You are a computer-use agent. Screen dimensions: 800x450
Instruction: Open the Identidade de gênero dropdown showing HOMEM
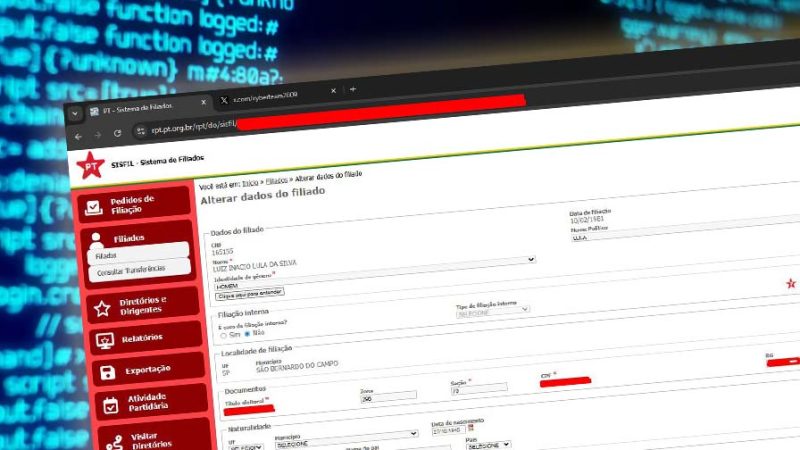pos(374,273)
